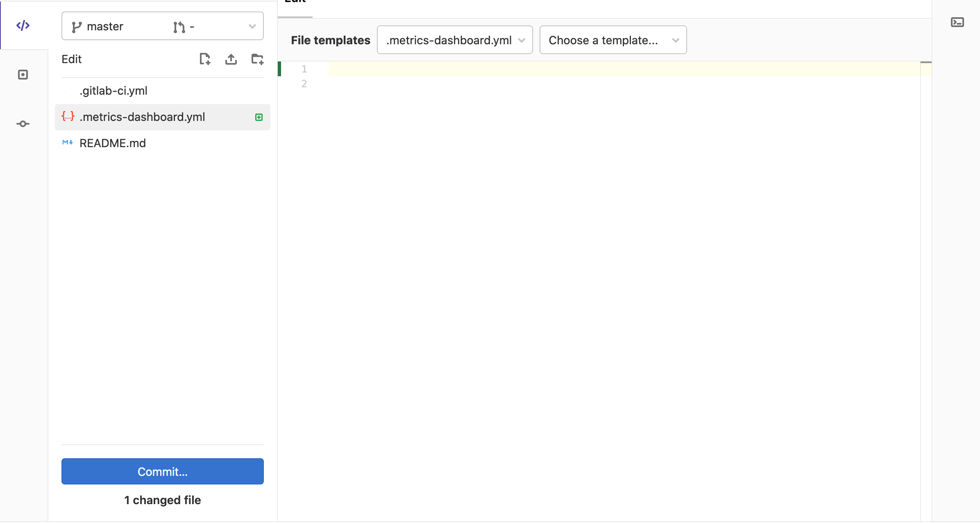980x523 pixels.
Task: Open README.md from the file list
Action: (x=113, y=143)
